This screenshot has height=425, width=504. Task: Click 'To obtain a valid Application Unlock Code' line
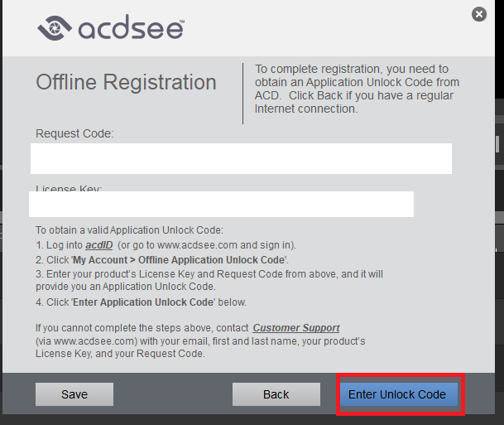[129, 230]
